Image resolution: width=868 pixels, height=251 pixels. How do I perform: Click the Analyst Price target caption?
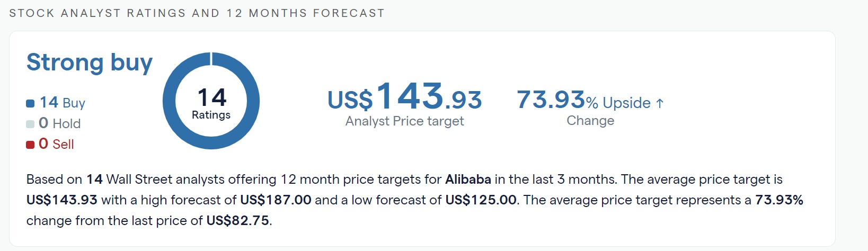pyautogui.click(x=404, y=121)
